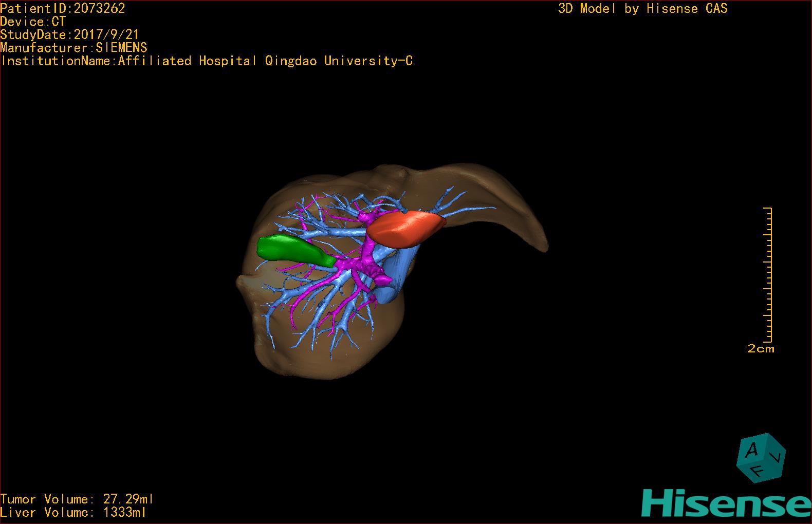Click the "Manufacturer:SIEMENS" line

[73, 48]
